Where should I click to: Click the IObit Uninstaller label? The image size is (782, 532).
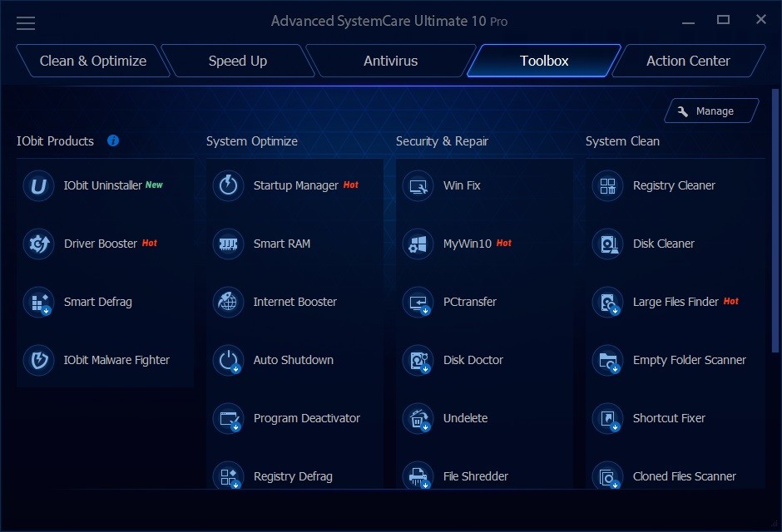coord(102,186)
